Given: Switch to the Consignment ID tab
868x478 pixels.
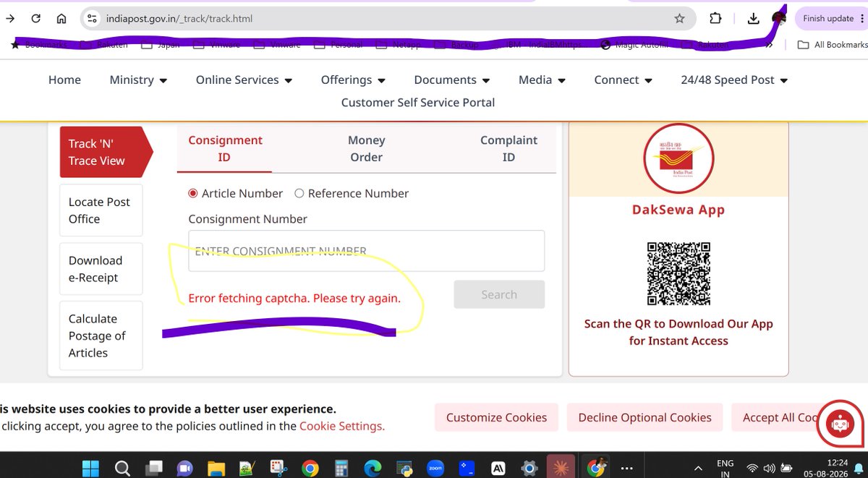Looking at the screenshot, I should point(224,148).
